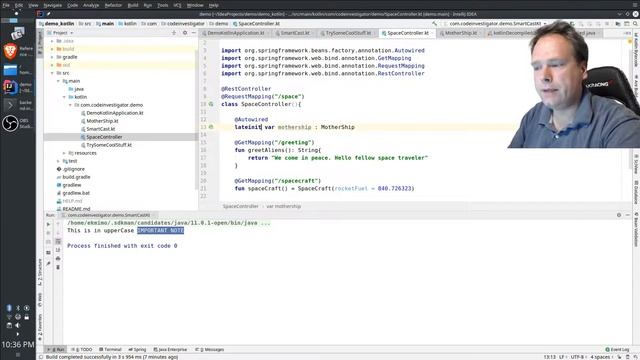Screen dimensions: 640x360
Task: Open the Terminal tool window
Action: pos(110,349)
